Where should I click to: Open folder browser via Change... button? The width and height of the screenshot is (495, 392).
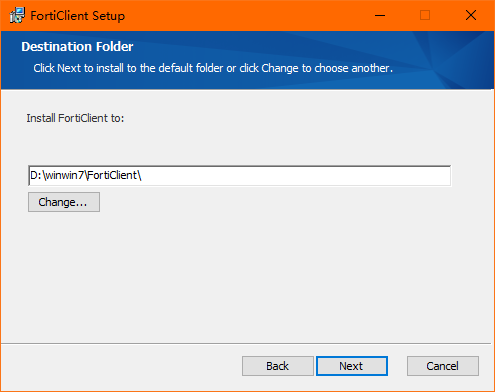click(64, 202)
